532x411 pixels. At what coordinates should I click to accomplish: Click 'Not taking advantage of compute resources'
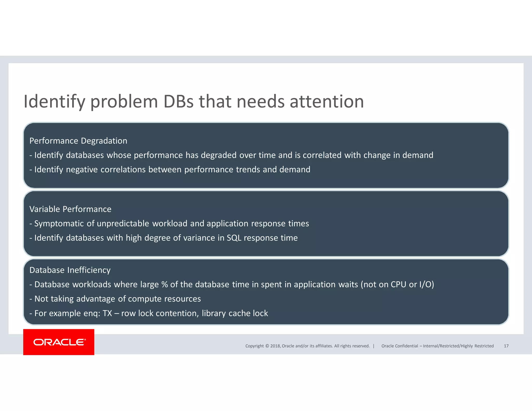115,299
